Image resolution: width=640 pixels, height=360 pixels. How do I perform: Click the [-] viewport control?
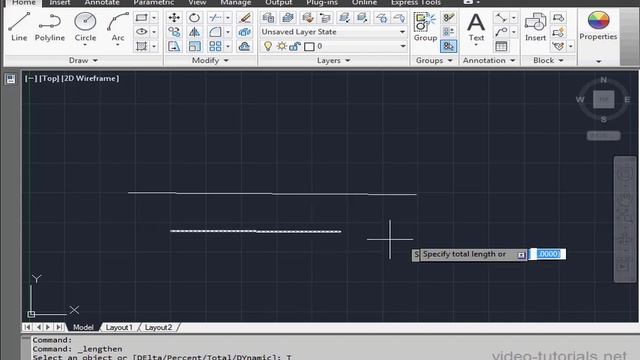click(31, 78)
